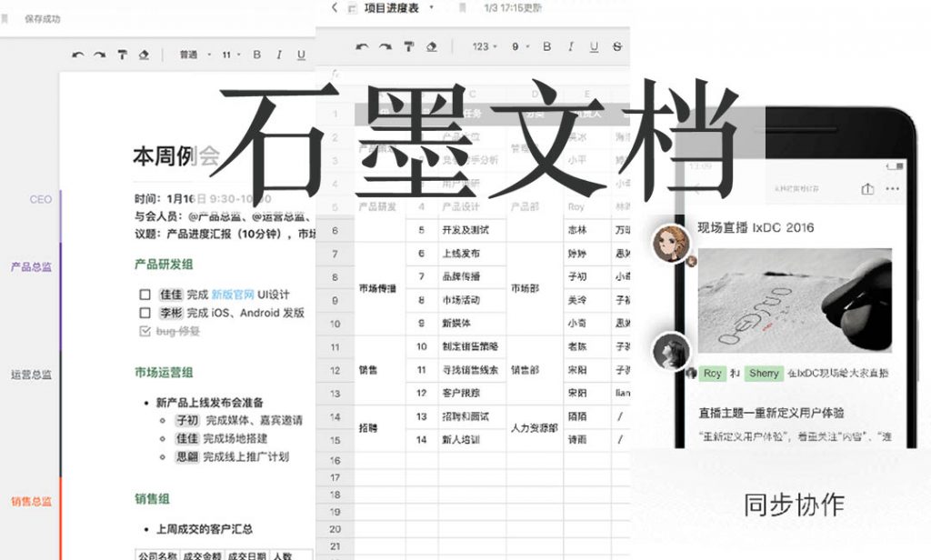
Task: Clear formatting with document toolbar eraser
Action: [x=144, y=55]
